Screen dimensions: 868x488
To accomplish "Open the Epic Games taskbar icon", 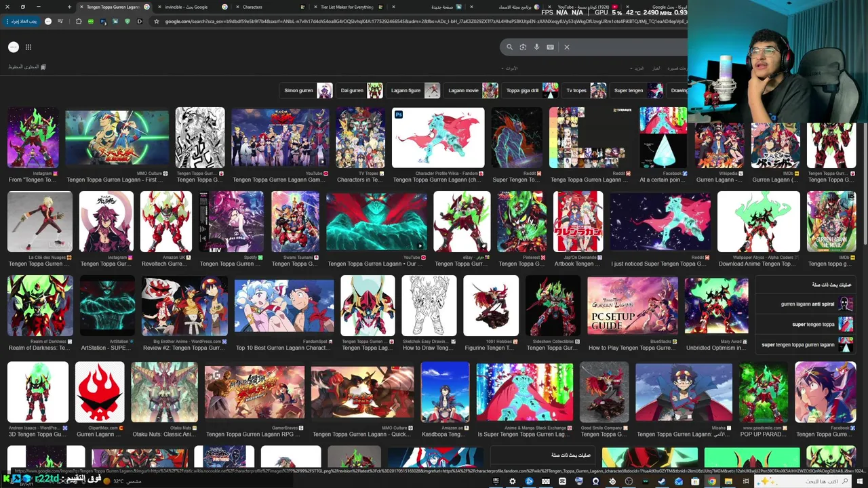I will click(x=496, y=481).
